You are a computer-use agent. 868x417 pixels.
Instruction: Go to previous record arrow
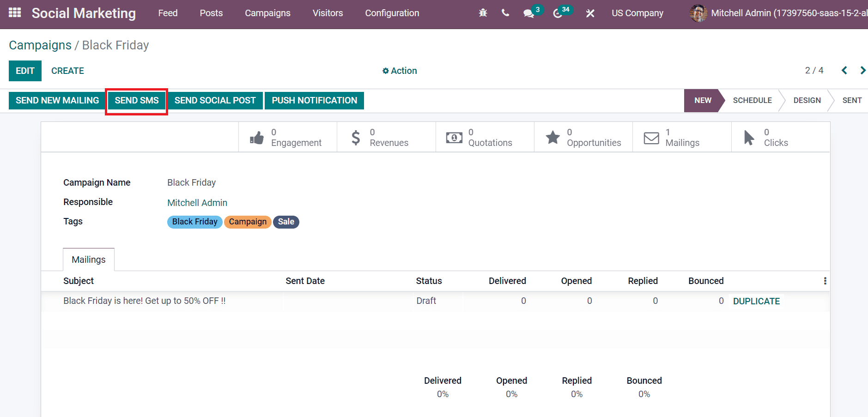pyautogui.click(x=844, y=70)
